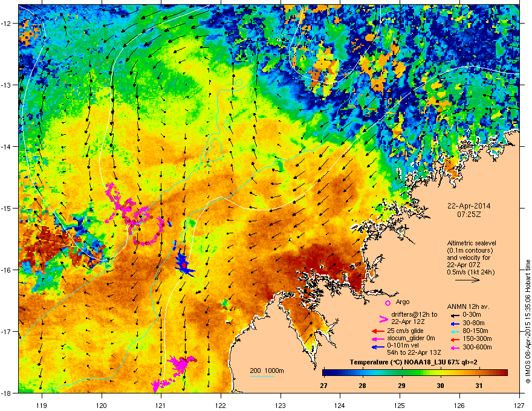
Task: Click the Temperature NOAA18_L3U title text
Action: (414, 363)
